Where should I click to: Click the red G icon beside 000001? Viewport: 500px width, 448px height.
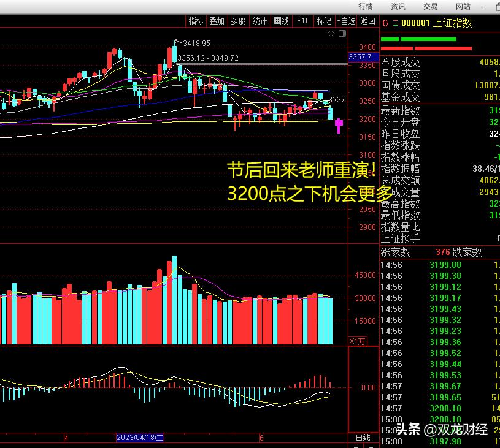click(385, 23)
